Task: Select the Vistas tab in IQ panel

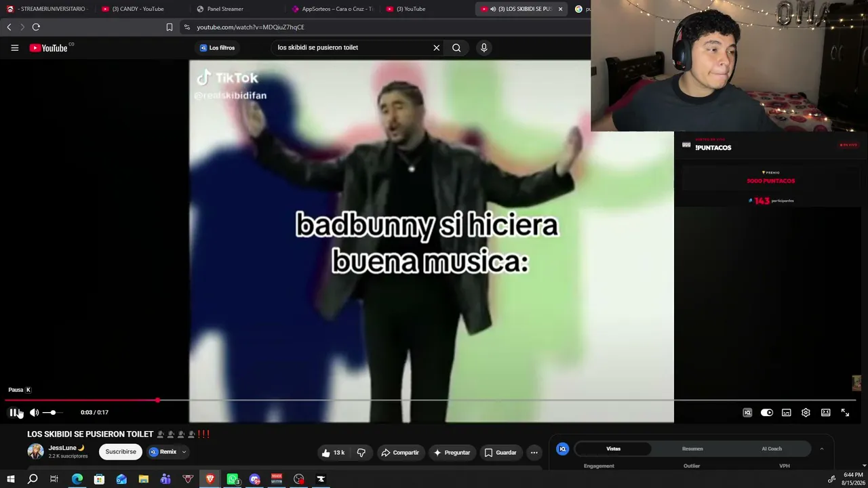Action: pos(613,449)
